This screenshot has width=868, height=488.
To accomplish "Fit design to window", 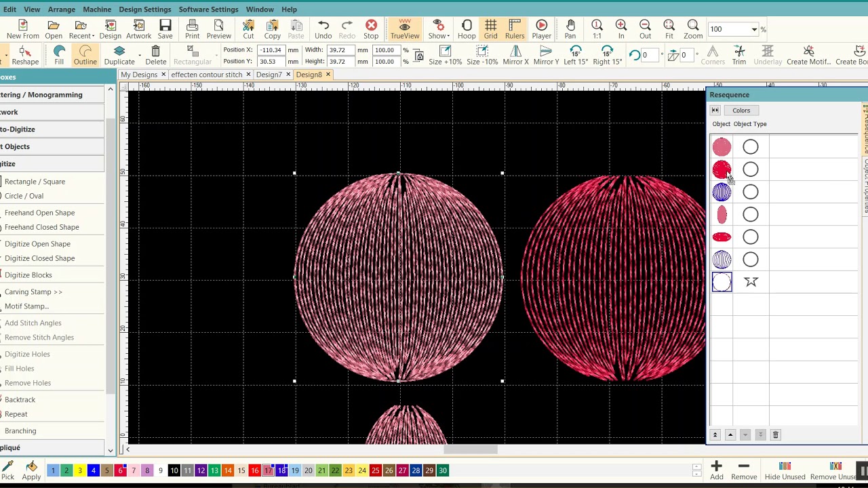I will pos(669,29).
